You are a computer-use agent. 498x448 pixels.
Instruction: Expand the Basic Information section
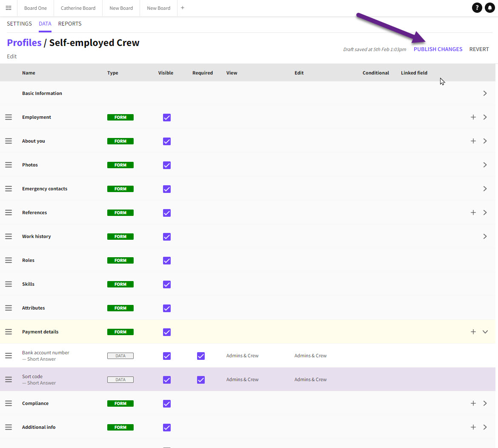(x=485, y=93)
